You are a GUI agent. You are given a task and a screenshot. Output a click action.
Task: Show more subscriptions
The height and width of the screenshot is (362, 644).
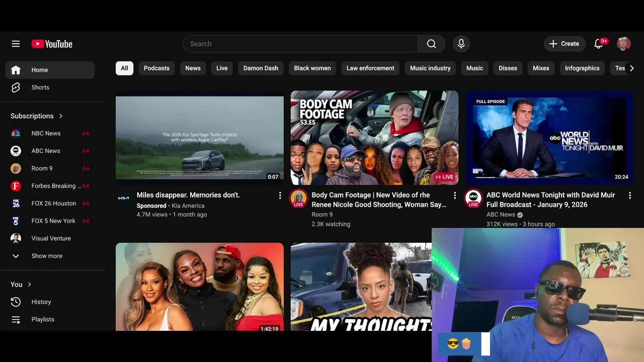click(x=50, y=256)
